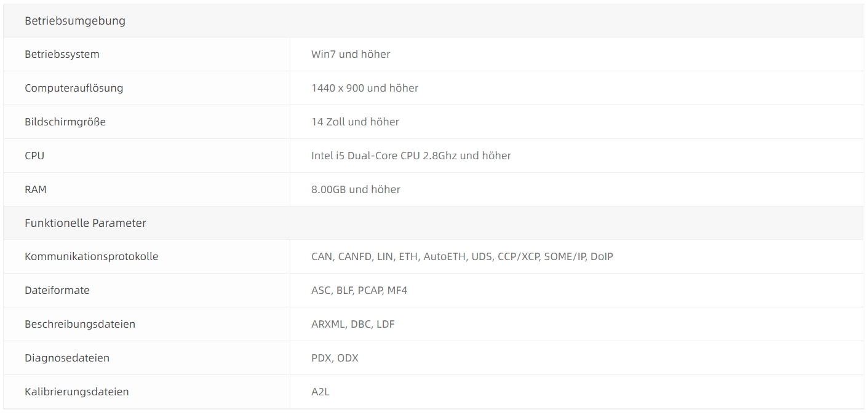868x415 pixels.
Task: Select the Betriebssystem row label
Action: (62, 54)
